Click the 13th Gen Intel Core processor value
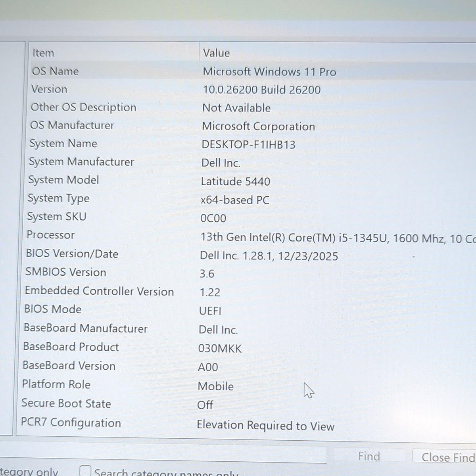The width and height of the screenshot is (476, 476). pos(338,238)
